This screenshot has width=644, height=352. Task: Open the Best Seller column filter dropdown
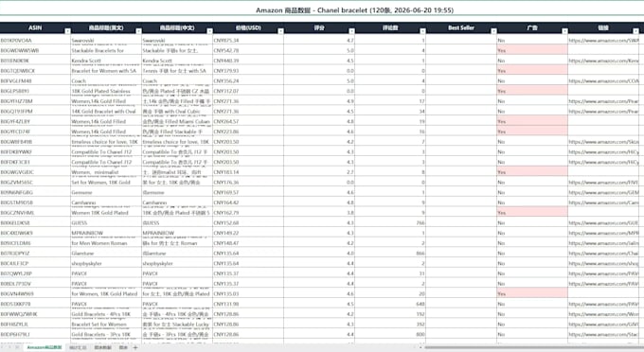(493, 31)
